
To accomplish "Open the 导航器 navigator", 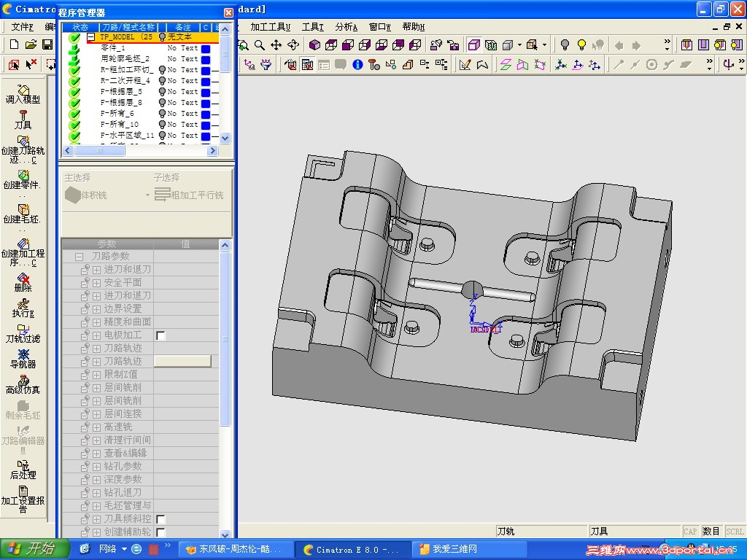I will point(23,359).
